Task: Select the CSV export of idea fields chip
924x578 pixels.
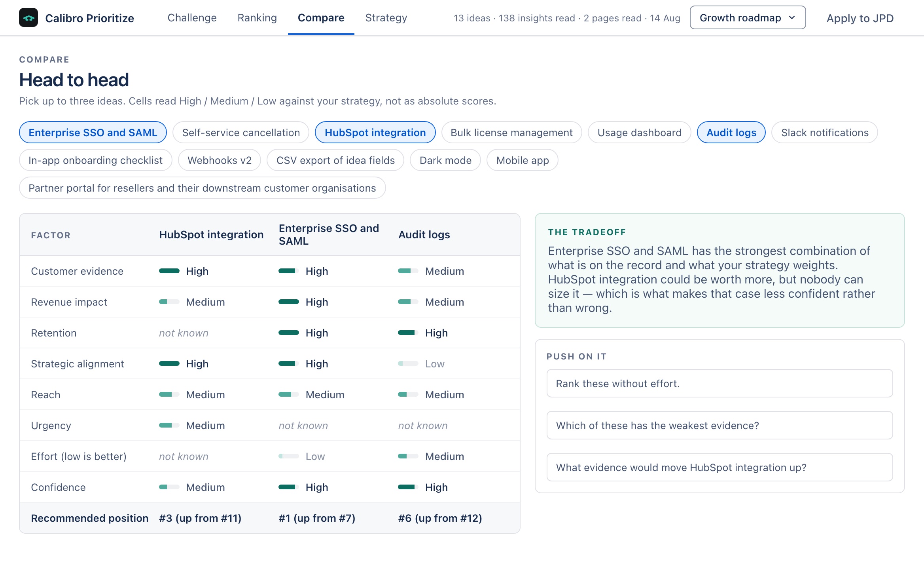Action: click(x=335, y=160)
